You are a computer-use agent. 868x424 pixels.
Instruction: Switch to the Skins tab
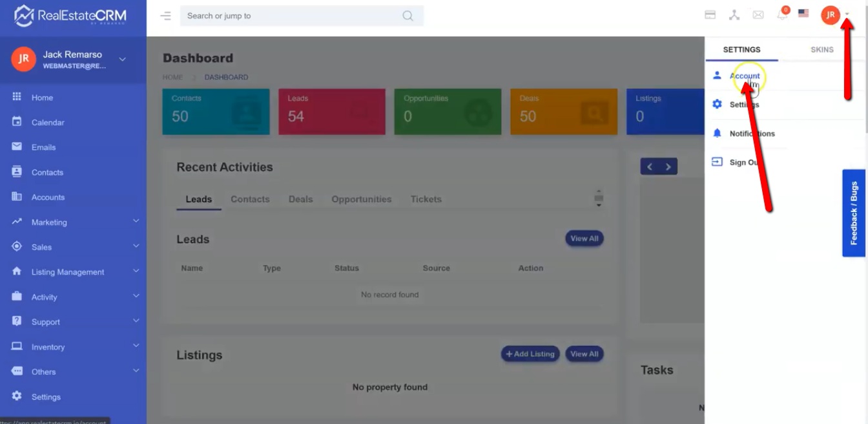tap(821, 50)
